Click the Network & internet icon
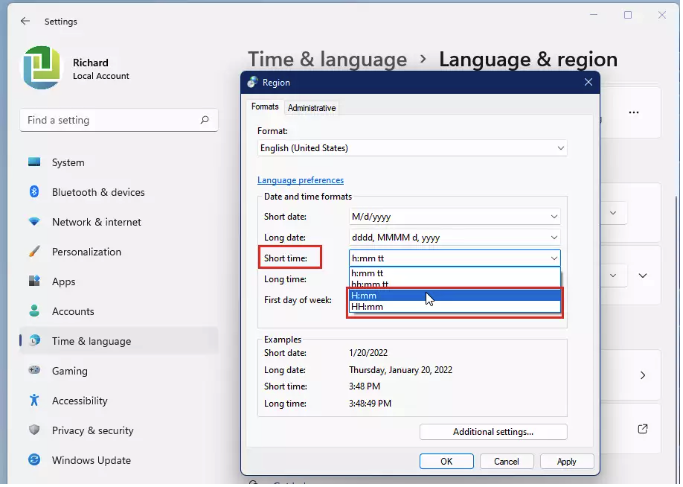 34,222
